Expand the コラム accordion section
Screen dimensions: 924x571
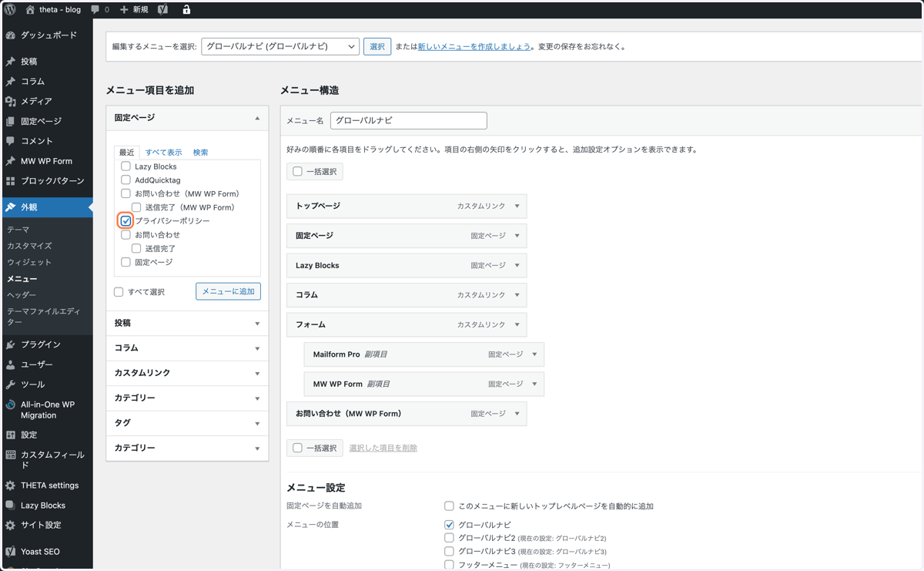point(187,348)
